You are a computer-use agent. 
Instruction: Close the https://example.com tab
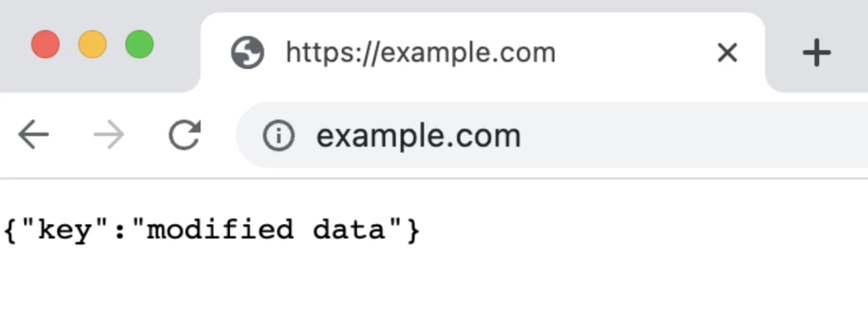tap(727, 53)
